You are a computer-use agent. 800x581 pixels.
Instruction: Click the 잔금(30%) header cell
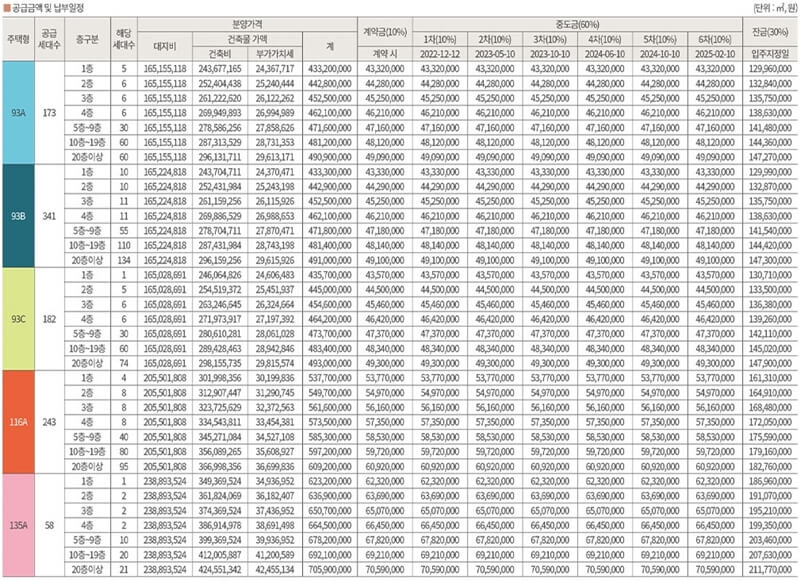770,32
